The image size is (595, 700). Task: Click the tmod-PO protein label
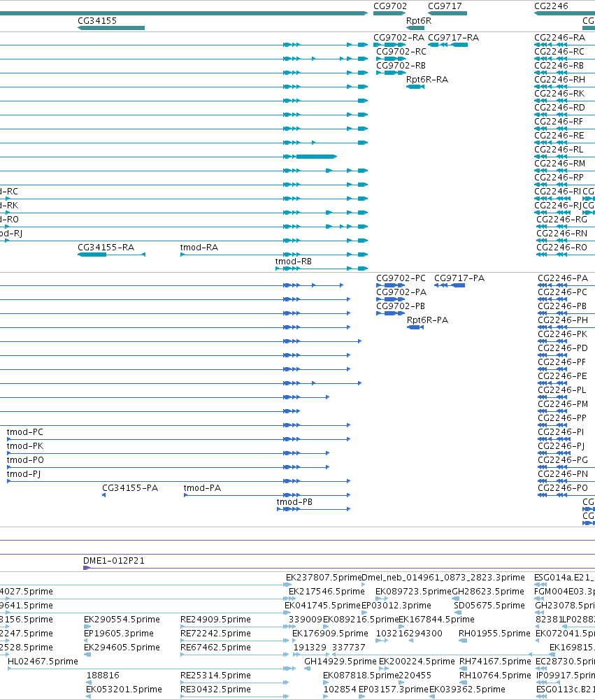coord(25,460)
